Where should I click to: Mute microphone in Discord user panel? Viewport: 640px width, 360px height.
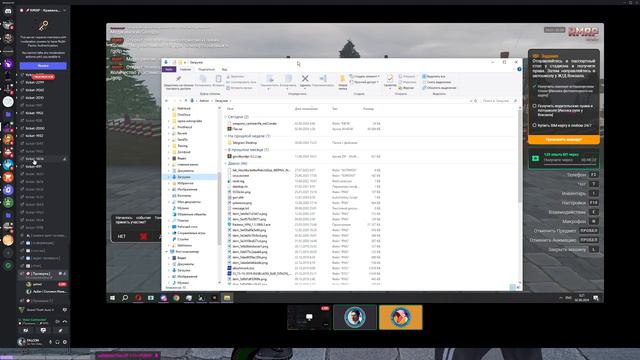[x=50, y=342]
